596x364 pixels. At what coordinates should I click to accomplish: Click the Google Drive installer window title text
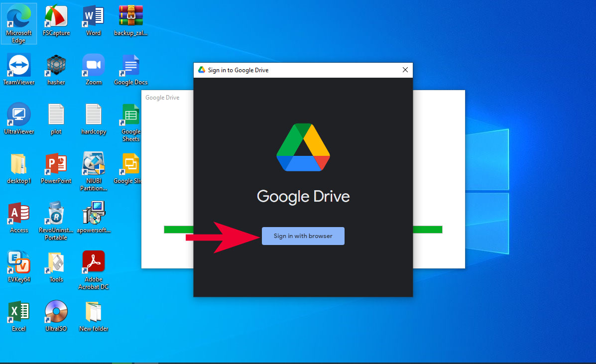point(162,98)
